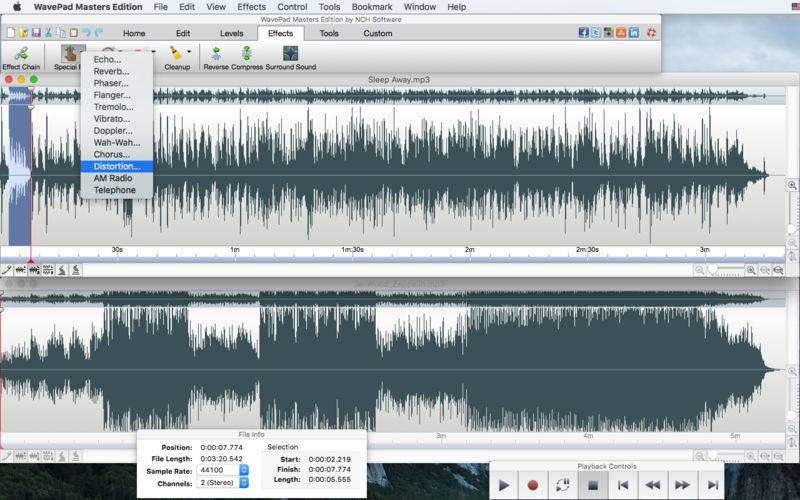Click zoom-to-full icon in Sleep Away
This screenshot has width=800, height=500.
(779, 270)
